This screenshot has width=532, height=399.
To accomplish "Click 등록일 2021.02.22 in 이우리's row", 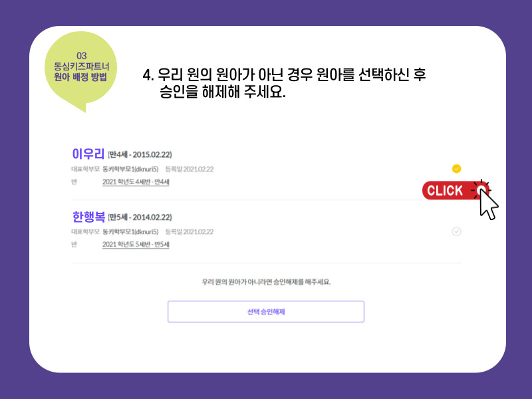I will click(190, 169).
